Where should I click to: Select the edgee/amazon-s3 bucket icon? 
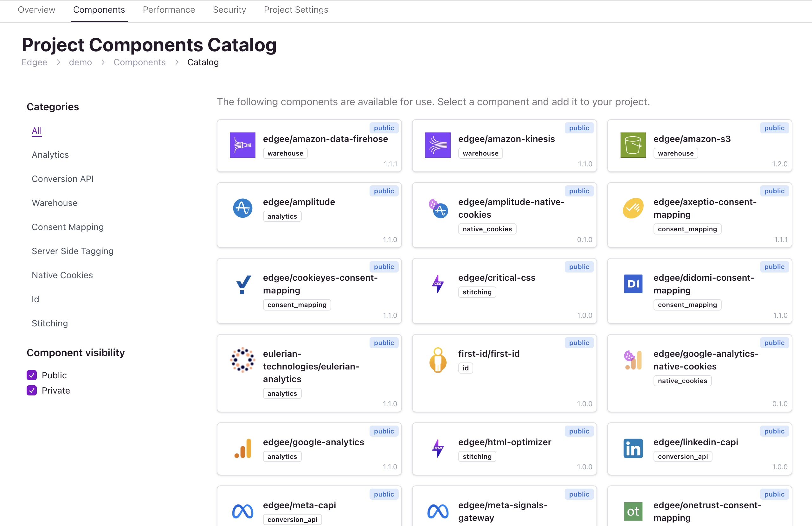coord(633,145)
